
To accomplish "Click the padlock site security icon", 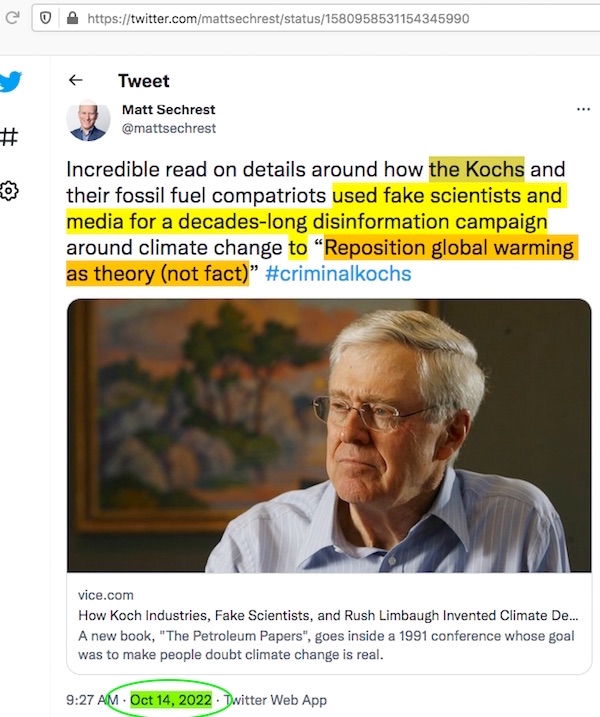I will [x=70, y=18].
